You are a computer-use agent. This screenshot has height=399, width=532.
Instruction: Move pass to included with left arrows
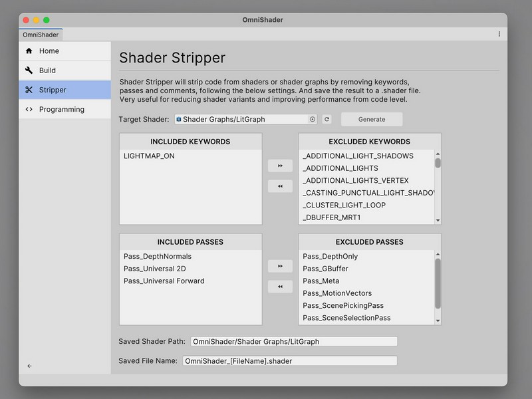pyautogui.click(x=280, y=287)
